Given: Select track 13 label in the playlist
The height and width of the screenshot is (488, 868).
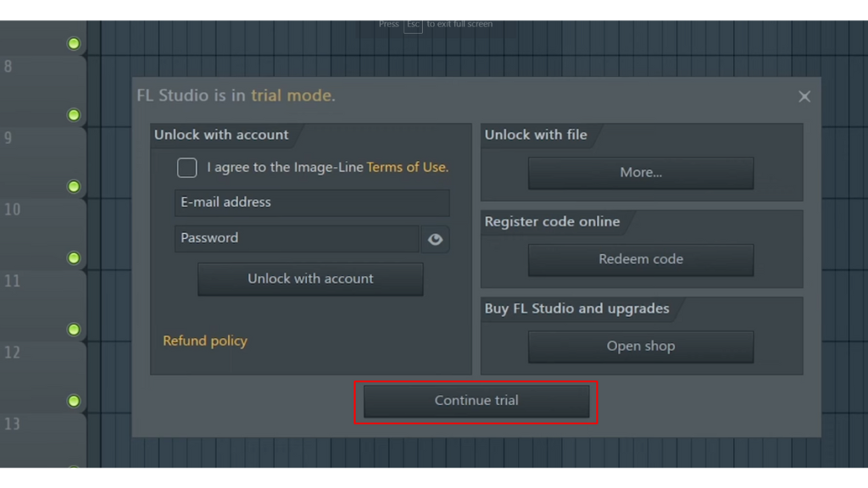Looking at the screenshot, I should (x=12, y=424).
